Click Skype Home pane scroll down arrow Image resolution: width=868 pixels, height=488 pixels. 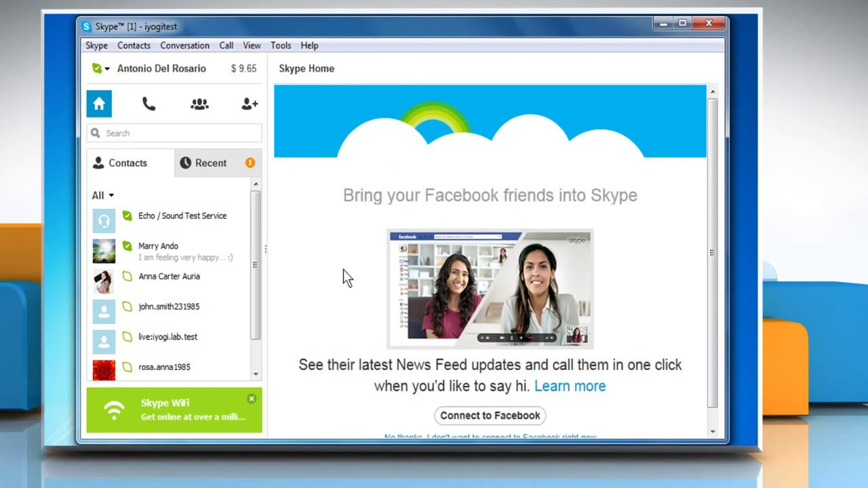(712, 432)
